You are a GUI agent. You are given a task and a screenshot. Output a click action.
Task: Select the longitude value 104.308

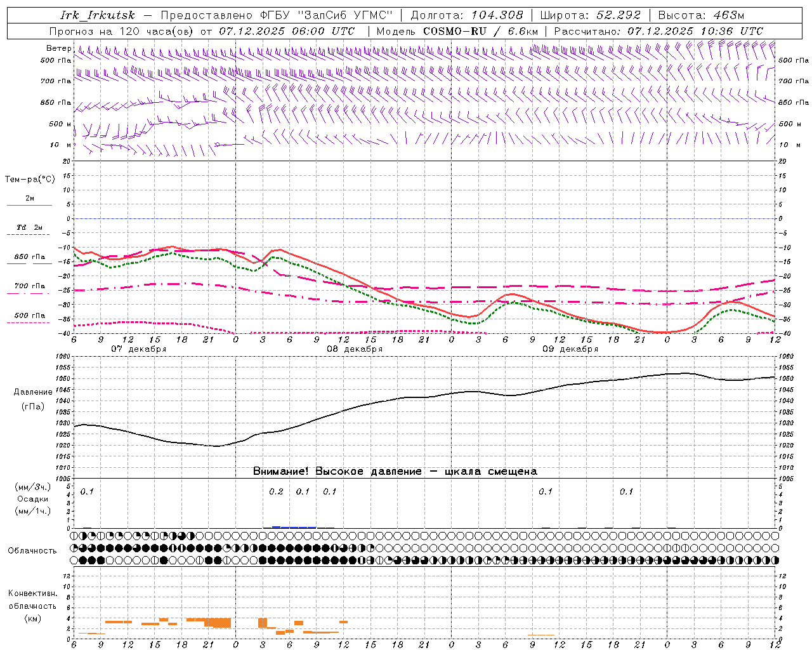pos(497,15)
